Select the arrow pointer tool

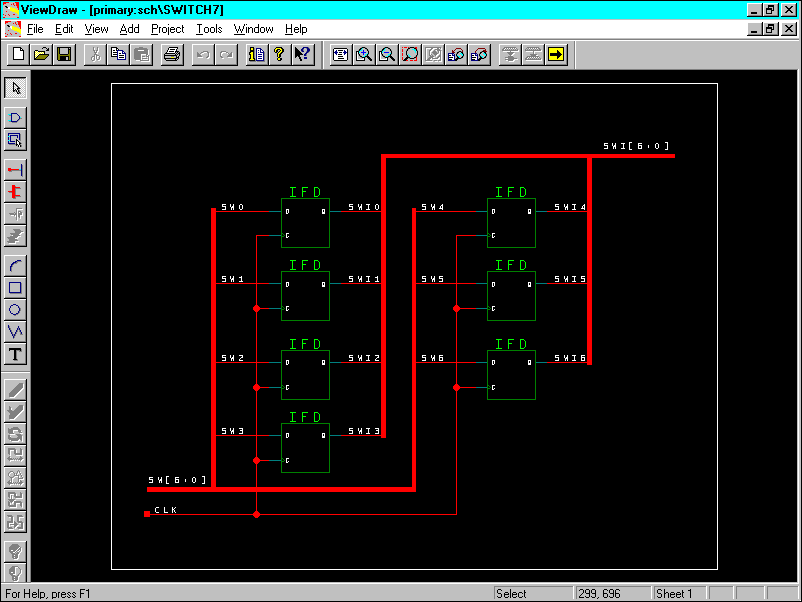pyautogui.click(x=15, y=88)
